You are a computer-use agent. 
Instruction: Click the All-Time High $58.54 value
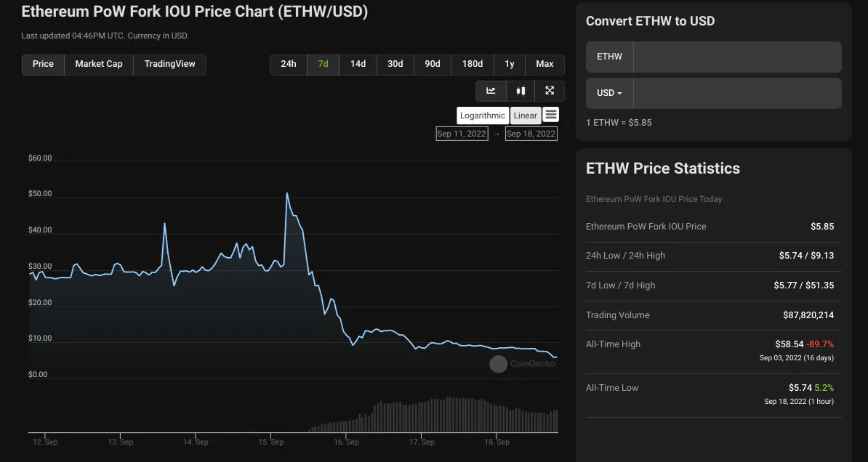tap(789, 344)
